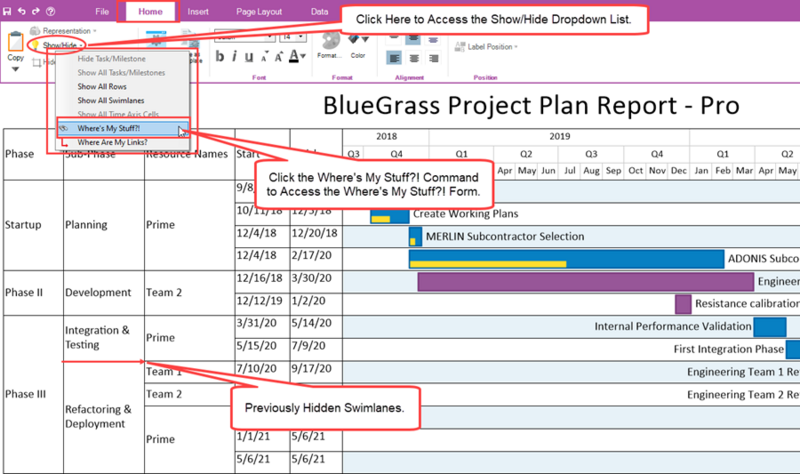Select the Internal Performance Validation bar
The height and width of the screenshot is (474, 800).
click(769, 327)
